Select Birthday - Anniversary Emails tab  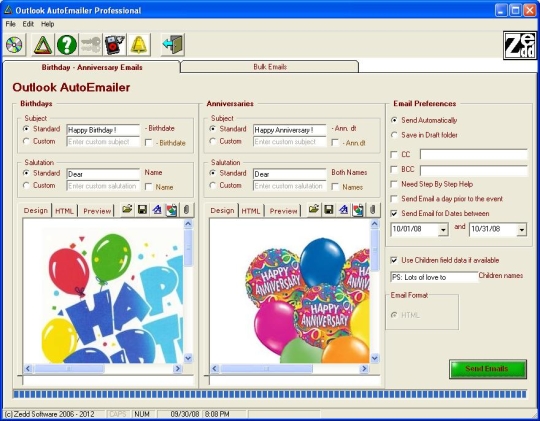tap(92, 67)
